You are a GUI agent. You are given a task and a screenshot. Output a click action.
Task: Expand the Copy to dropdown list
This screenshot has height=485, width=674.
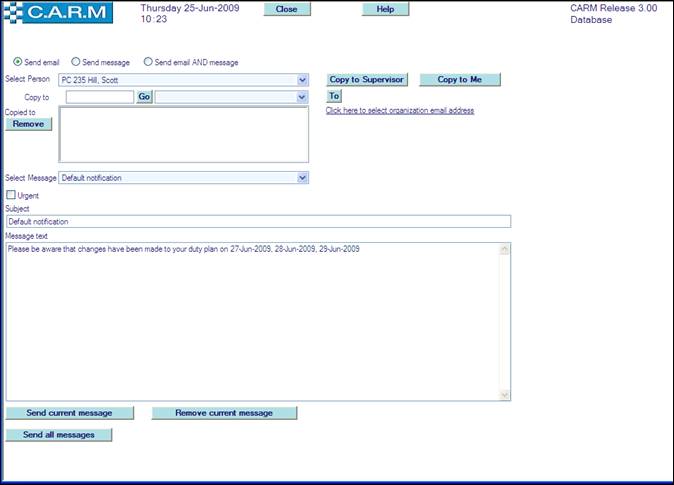[302, 98]
